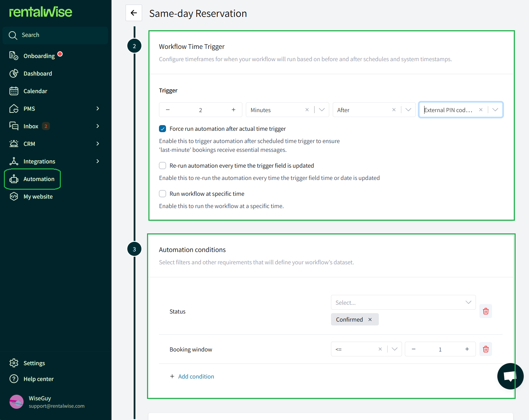Image resolution: width=529 pixels, height=420 pixels.
Task: Open the Help center link
Action: click(38, 379)
